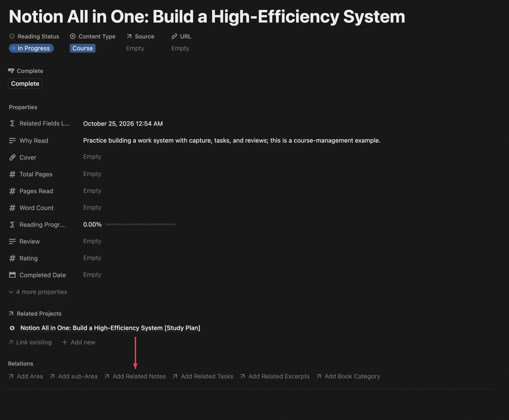Click the Completed Date property label
This screenshot has width=509, height=420.
point(43,275)
